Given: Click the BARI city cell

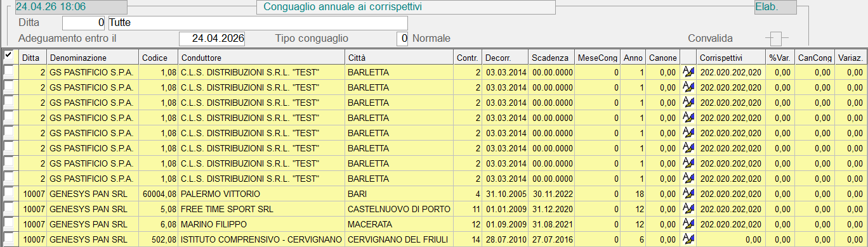Looking at the screenshot, I should click(x=399, y=194).
